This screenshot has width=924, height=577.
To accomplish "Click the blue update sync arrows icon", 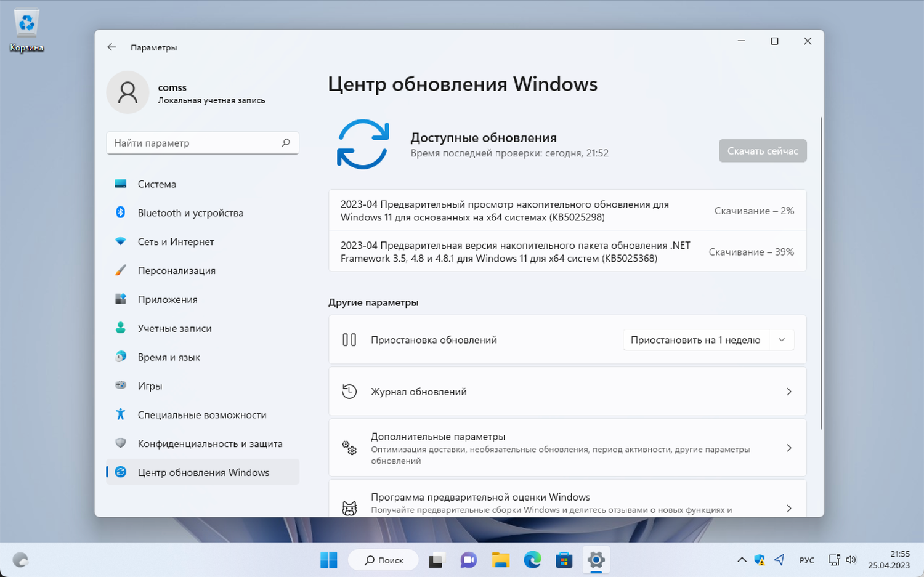I will [363, 144].
